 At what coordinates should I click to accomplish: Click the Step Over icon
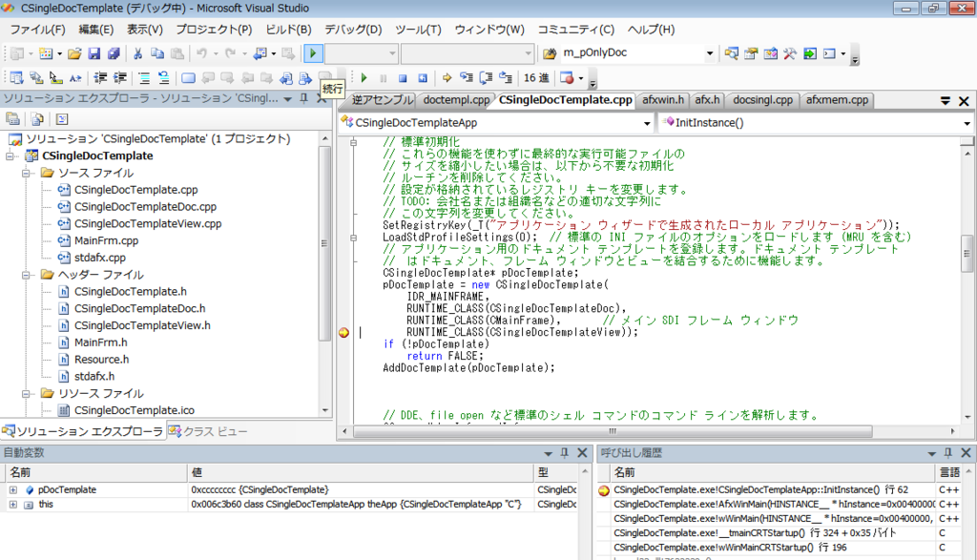(x=486, y=78)
